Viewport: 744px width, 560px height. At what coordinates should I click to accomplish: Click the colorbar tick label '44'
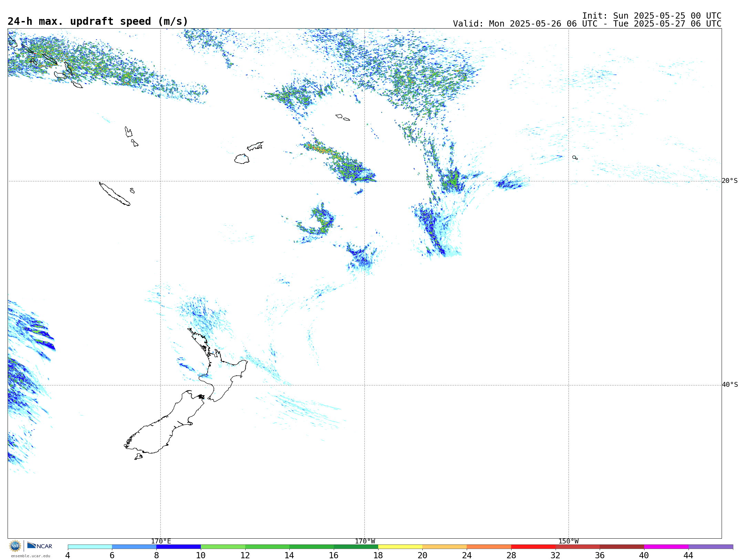point(689,556)
